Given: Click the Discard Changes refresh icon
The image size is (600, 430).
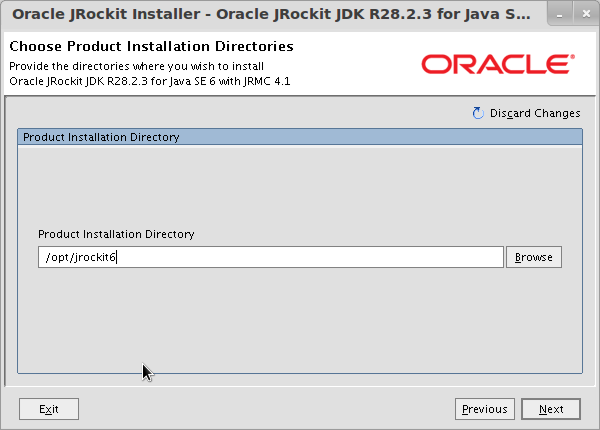Looking at the screenshot, I should coord(478,113).
